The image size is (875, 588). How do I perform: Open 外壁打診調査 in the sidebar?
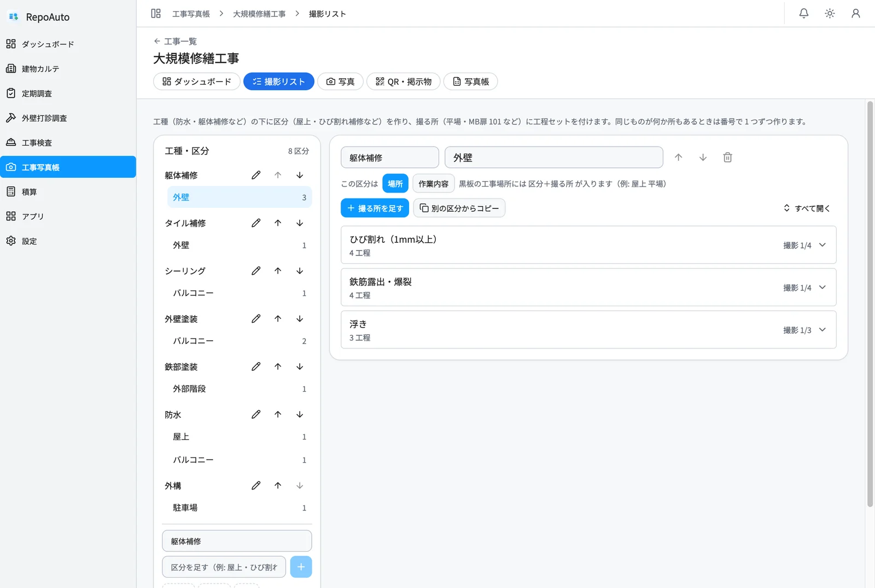[68, 118]
